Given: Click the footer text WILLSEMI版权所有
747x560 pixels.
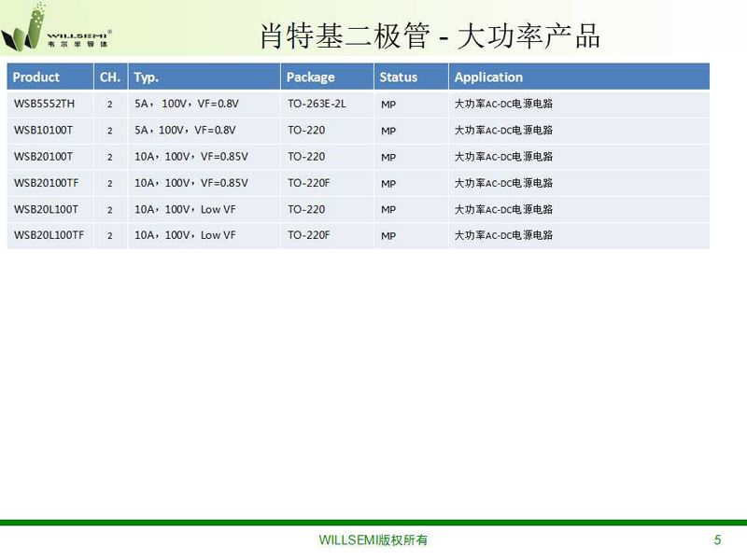Looking at the screenshot, I should pyautogui.click(x=373, y=540).
